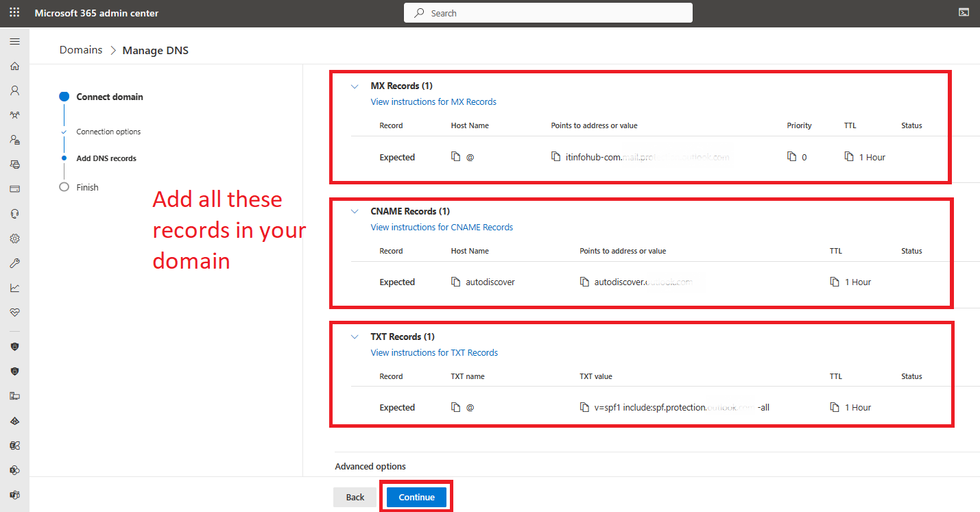Viewport: 980px width, 512px height.
Task: Open Cloud Shell icon in top bar
Action: pyautogui.click(x=964, y=12)
